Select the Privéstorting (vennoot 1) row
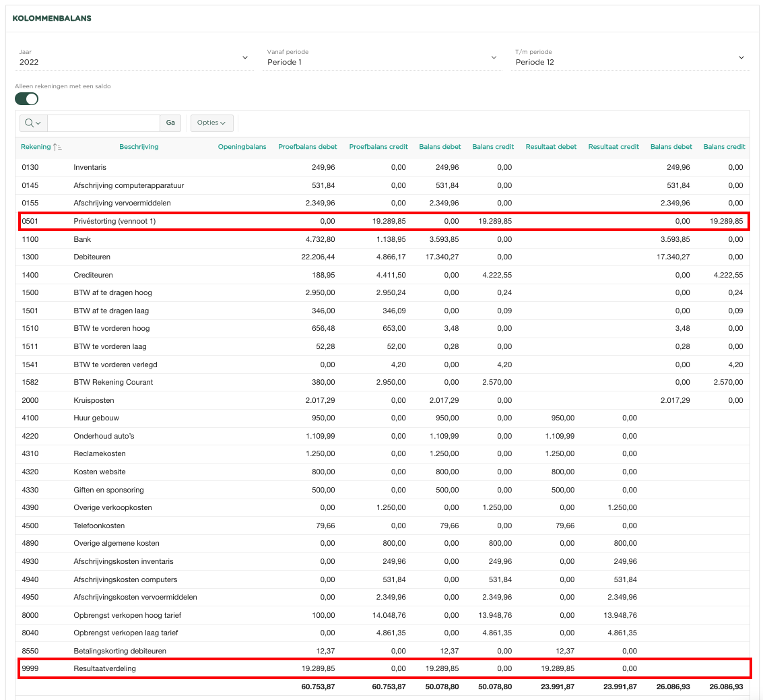This screenshot has height=700, width=763. point(114,221)
